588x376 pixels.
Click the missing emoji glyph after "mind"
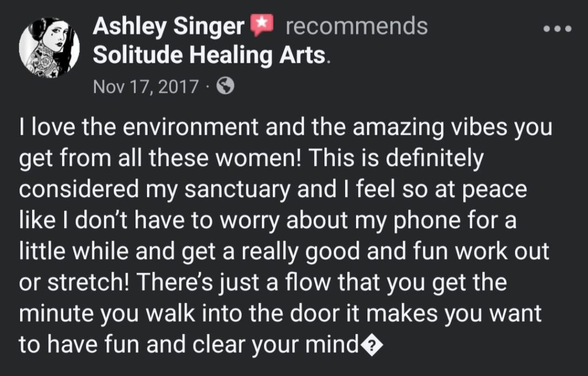[x=372, y=346]
